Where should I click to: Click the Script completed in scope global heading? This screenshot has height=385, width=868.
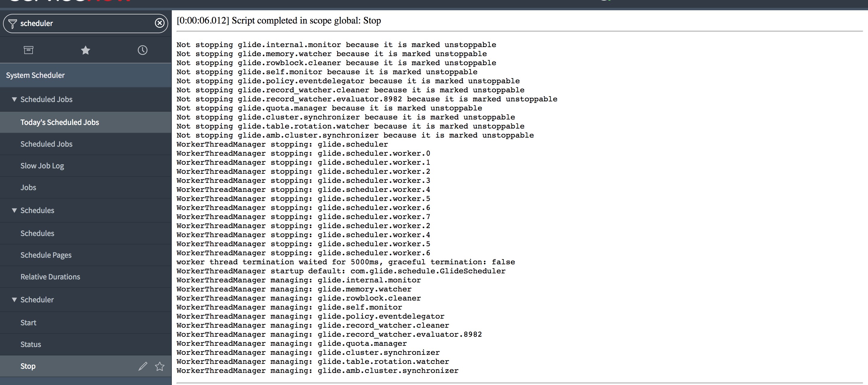(279, 21)
